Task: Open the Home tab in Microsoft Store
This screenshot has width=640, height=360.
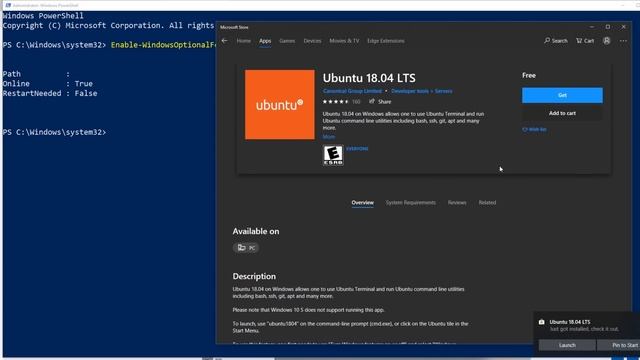Action: tap(244, 41)
